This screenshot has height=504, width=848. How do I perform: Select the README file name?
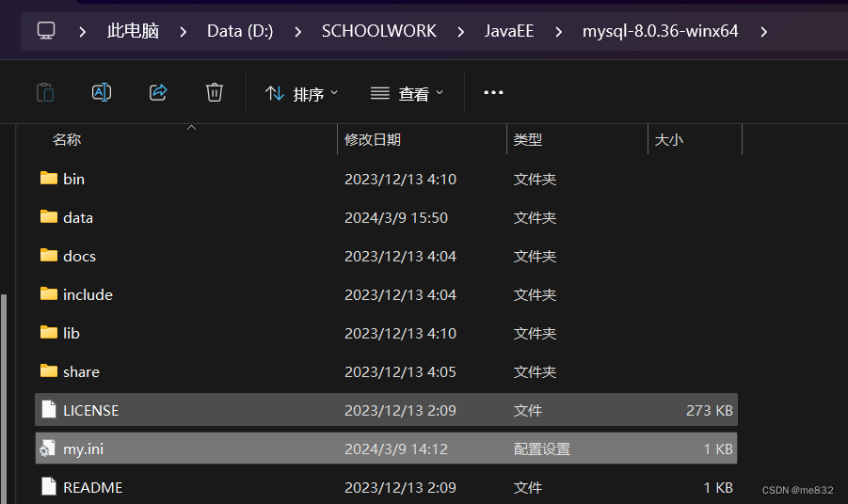coord(93,487)
